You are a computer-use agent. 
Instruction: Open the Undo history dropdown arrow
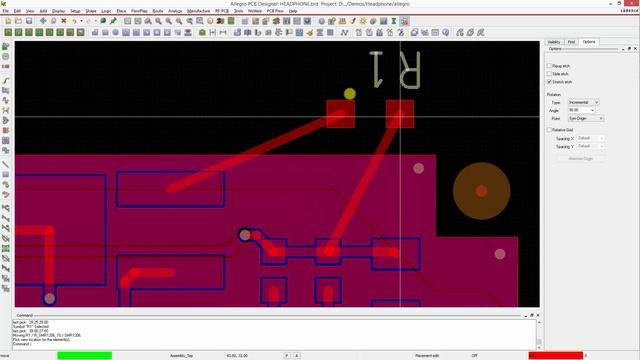(81, 21)
